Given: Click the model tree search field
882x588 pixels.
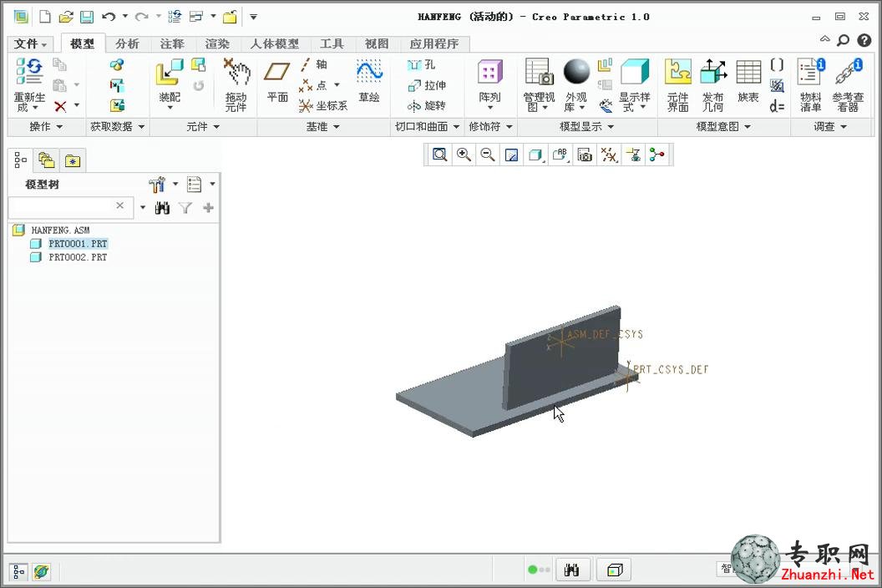Looking at the screenshot, I should click(x=70, y=207).
